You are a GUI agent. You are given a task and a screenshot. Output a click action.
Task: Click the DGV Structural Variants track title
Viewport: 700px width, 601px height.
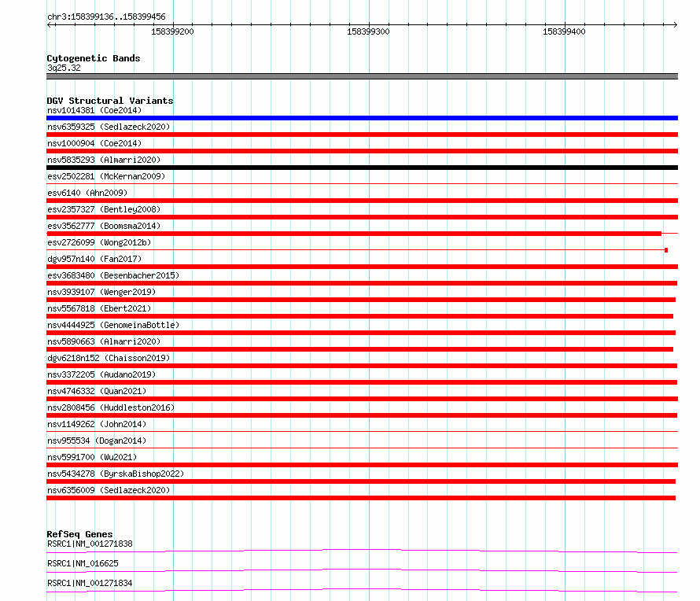[110, 101]
